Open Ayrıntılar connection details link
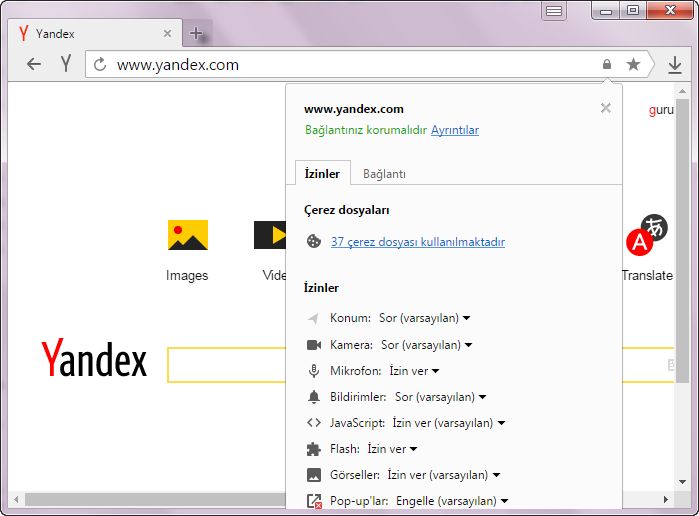Viewport: 699px width, 516px height. [x=455, y=130]
